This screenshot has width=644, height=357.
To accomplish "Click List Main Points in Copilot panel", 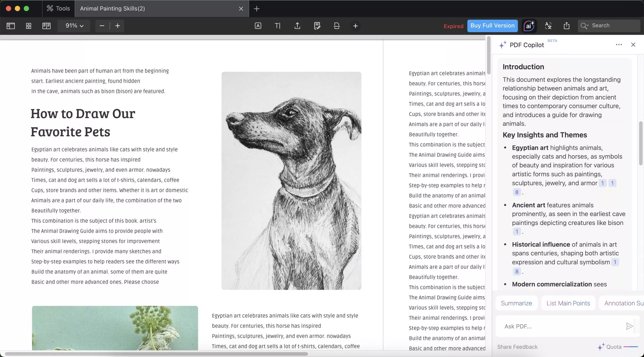I will coord(569,303).
